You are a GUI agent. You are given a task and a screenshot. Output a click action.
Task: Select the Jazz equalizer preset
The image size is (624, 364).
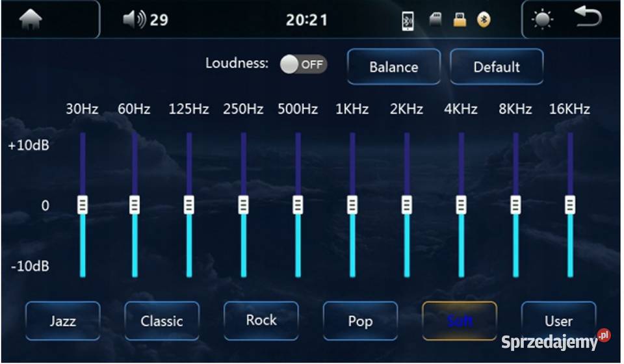pyautogui.click(x=63, y=320)
